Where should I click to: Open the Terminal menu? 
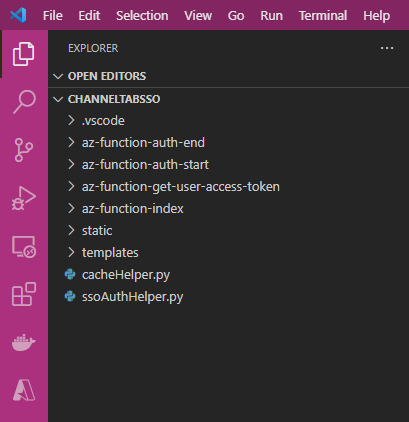click(x=323, y=16)
